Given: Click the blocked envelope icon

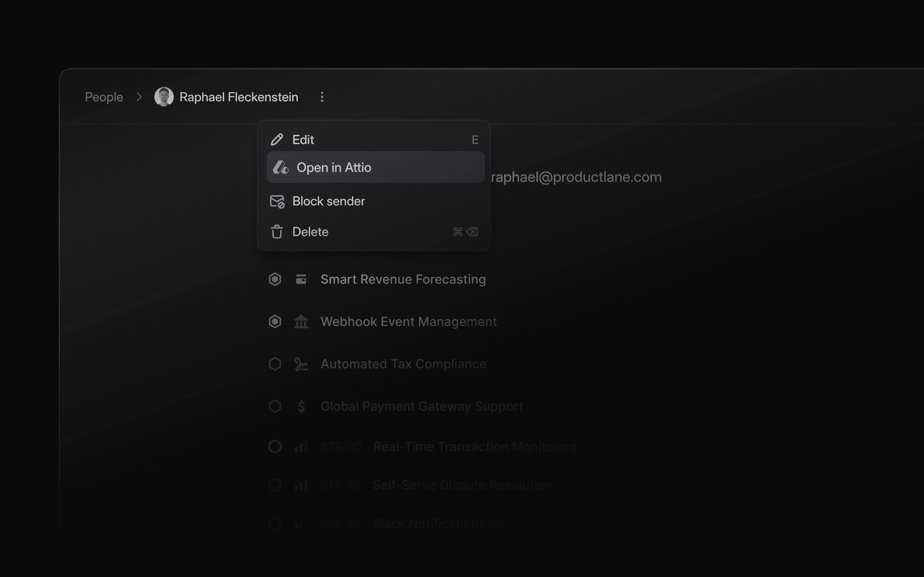Looking at the screenshot, I should 277,201.
